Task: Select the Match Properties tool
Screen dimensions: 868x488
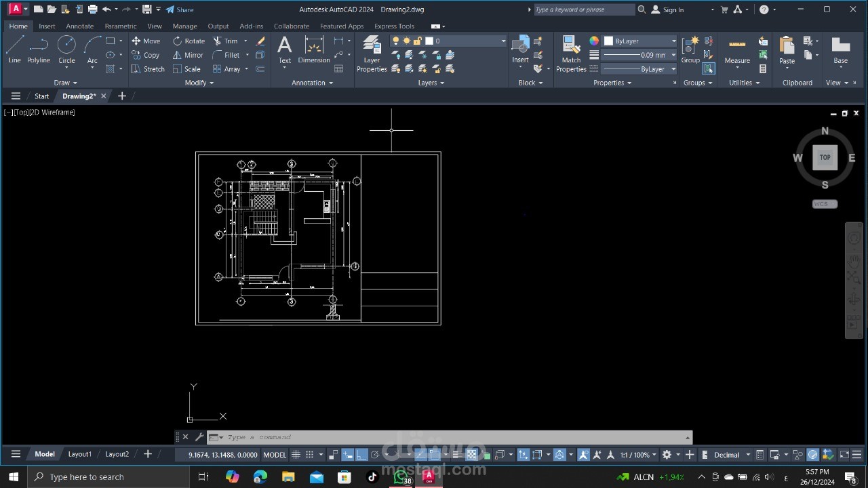Action: pyautogui.click(x=571, y=54)
